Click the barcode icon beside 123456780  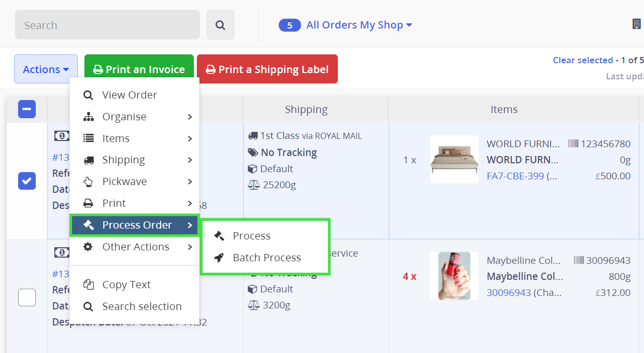pos(573,144)
